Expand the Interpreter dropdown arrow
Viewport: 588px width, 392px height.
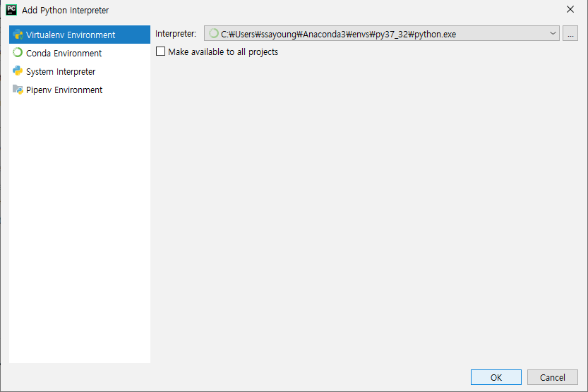[x=553, y=33]
